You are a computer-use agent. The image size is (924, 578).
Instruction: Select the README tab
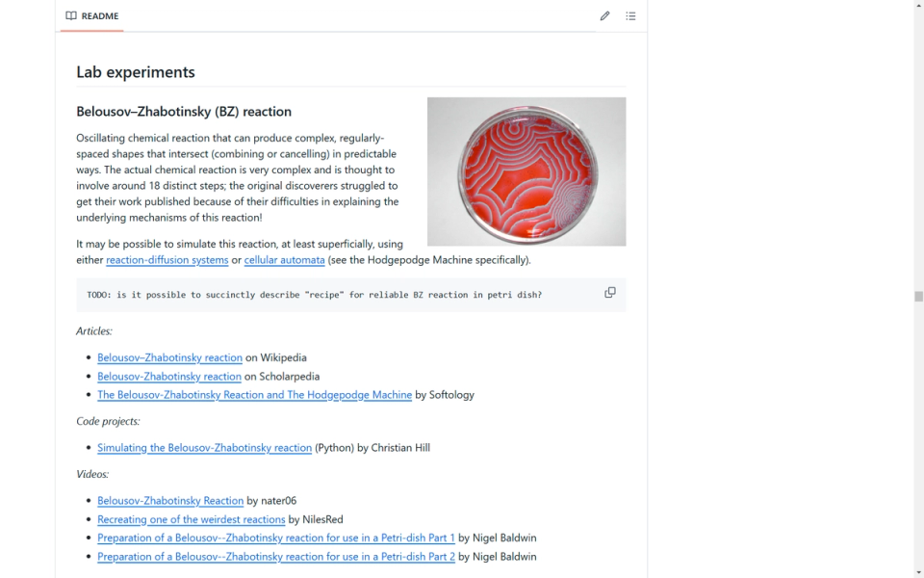tap(91, 16)
